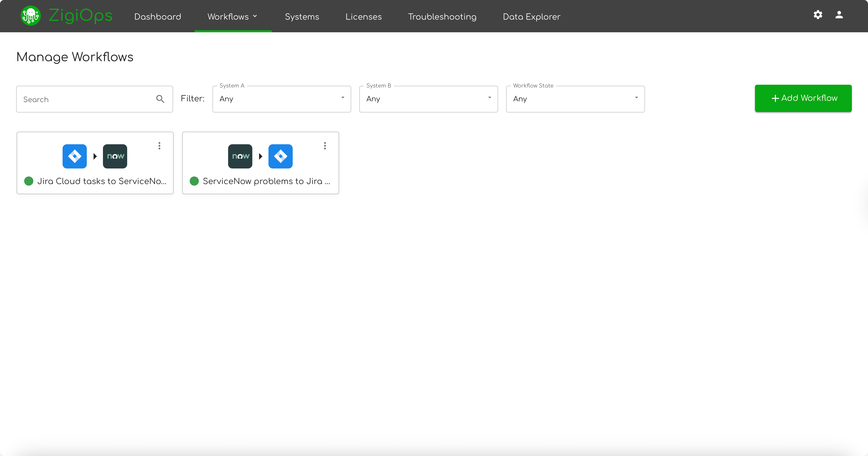Click the search magnifier icon

160,99
